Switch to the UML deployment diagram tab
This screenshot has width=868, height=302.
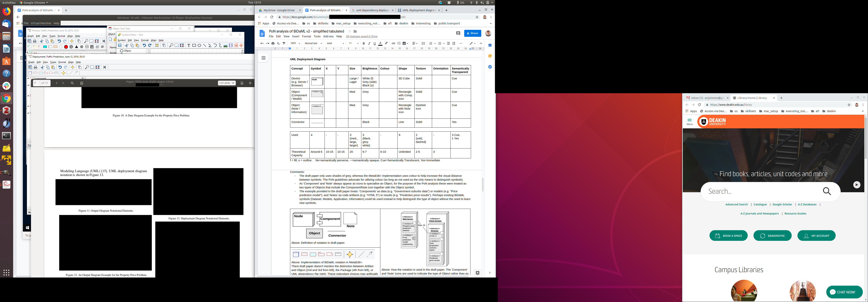[418, 10]
